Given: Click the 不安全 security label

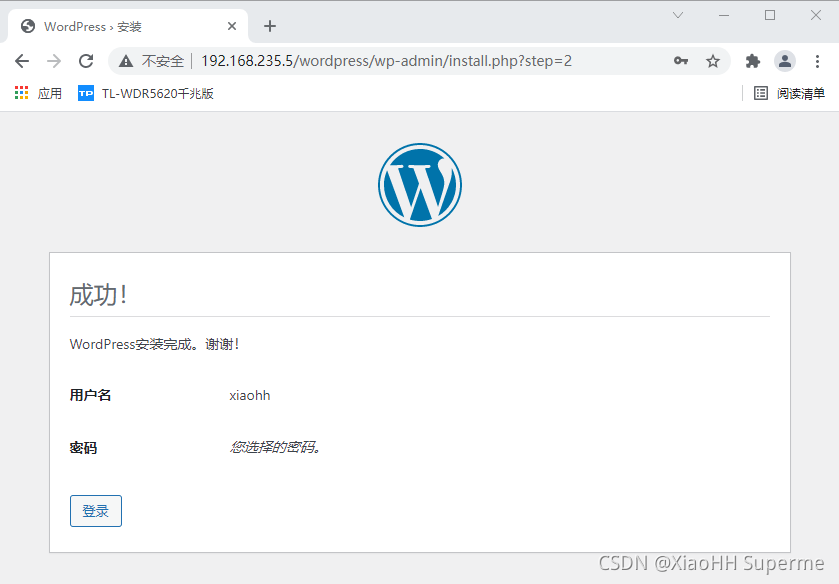Looking at the screenshot, I should click(163, 61).
